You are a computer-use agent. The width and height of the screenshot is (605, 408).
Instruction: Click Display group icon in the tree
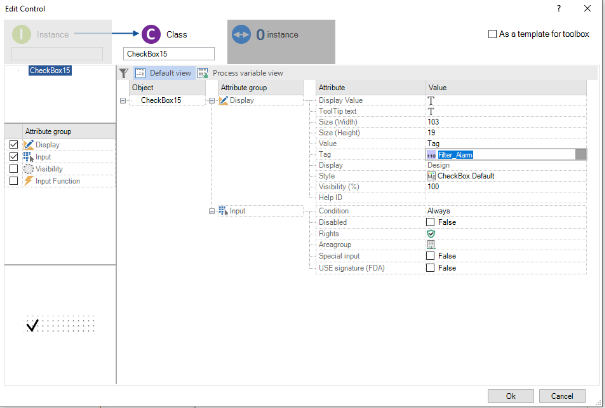(x=223, y=100)
